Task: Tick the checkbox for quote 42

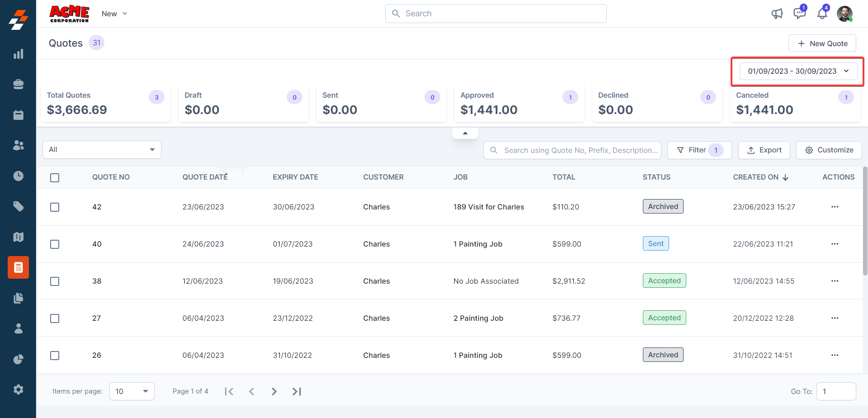Action: pyautogui.click(x=55, y=207)
